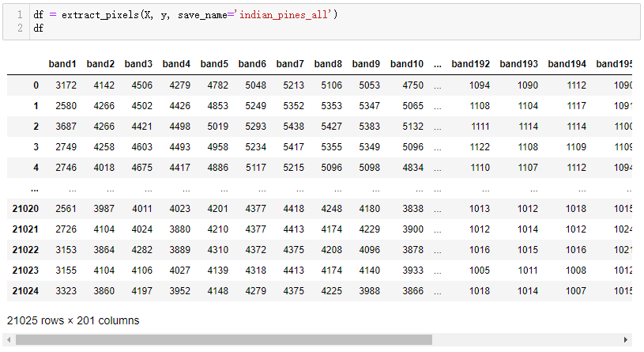Click value 1005 in row 21023

coord(480,271)
